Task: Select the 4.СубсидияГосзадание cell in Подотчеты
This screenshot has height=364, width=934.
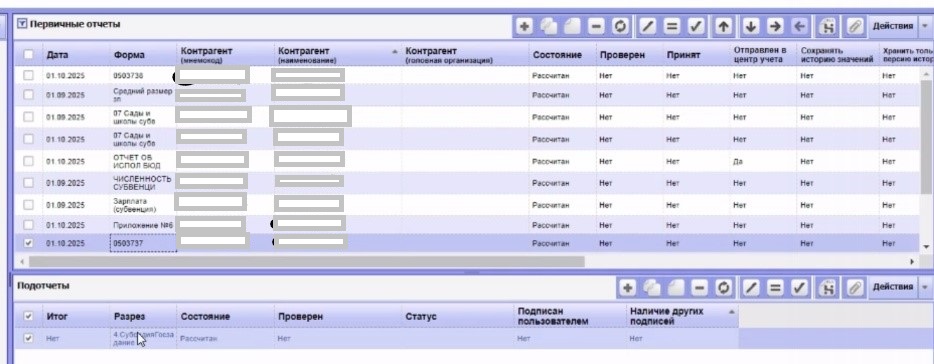Action: pos(143,338)
